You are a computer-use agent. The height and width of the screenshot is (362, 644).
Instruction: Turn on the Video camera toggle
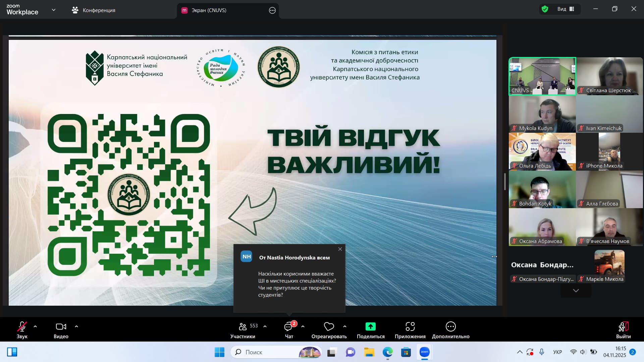tap(61, 326)
